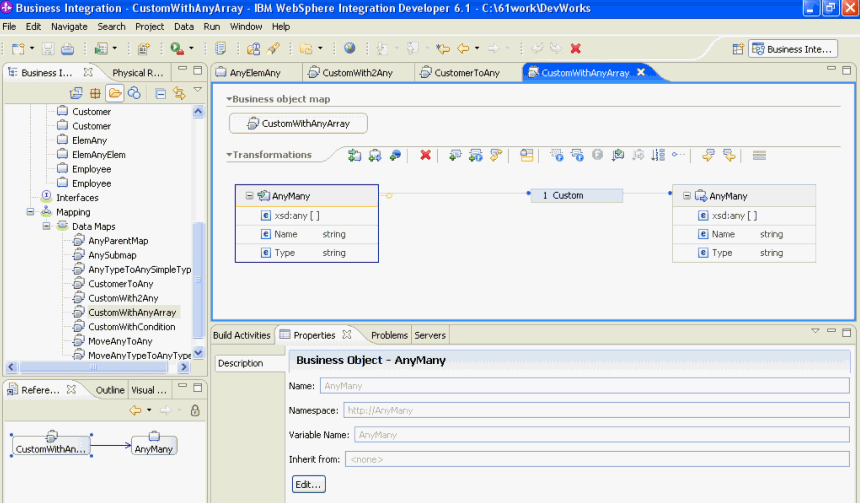860x503 pixels.
Task: Click the sort order icon in Transformations toolbar
Action: [658, 155]
